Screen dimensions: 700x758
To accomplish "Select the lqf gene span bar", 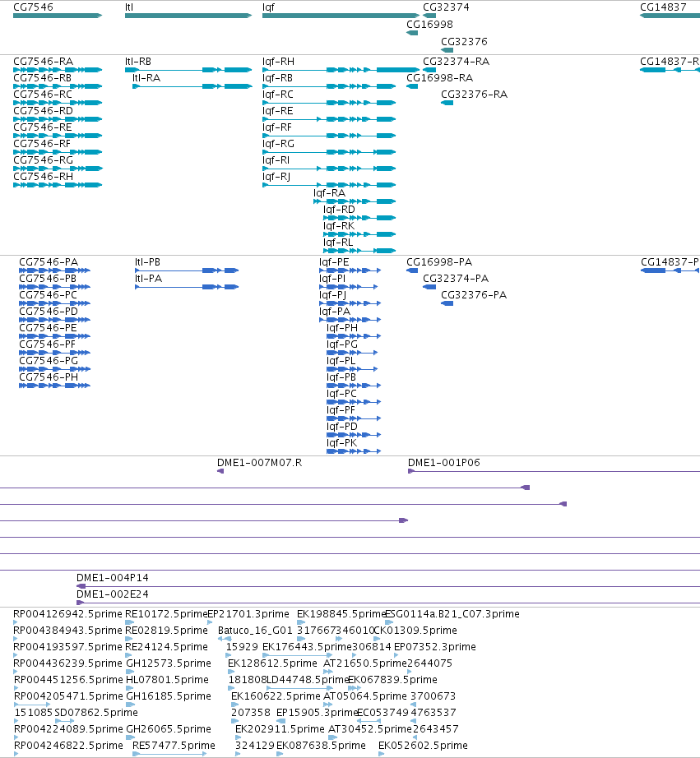I will tap(341, 16).
